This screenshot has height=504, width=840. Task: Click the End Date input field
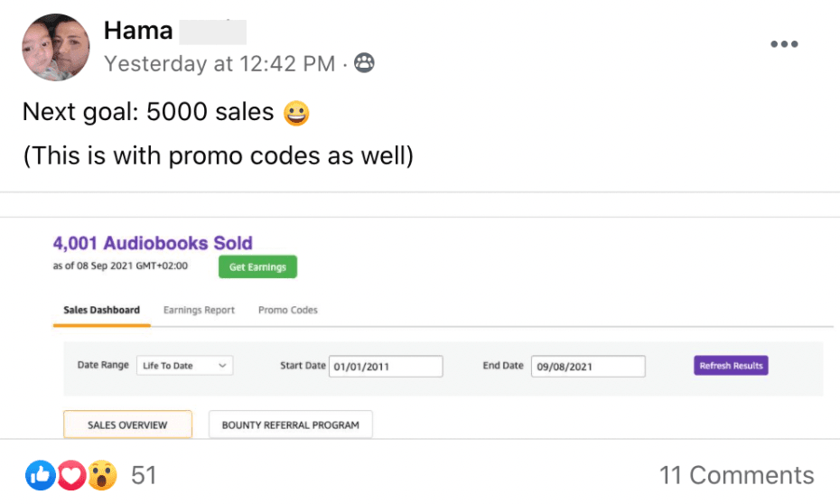coord(588,366)
